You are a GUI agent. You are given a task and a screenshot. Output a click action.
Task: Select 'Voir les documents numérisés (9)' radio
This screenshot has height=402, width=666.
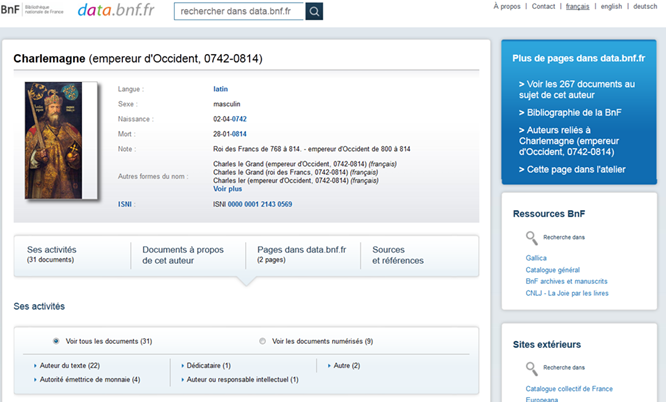262,341
